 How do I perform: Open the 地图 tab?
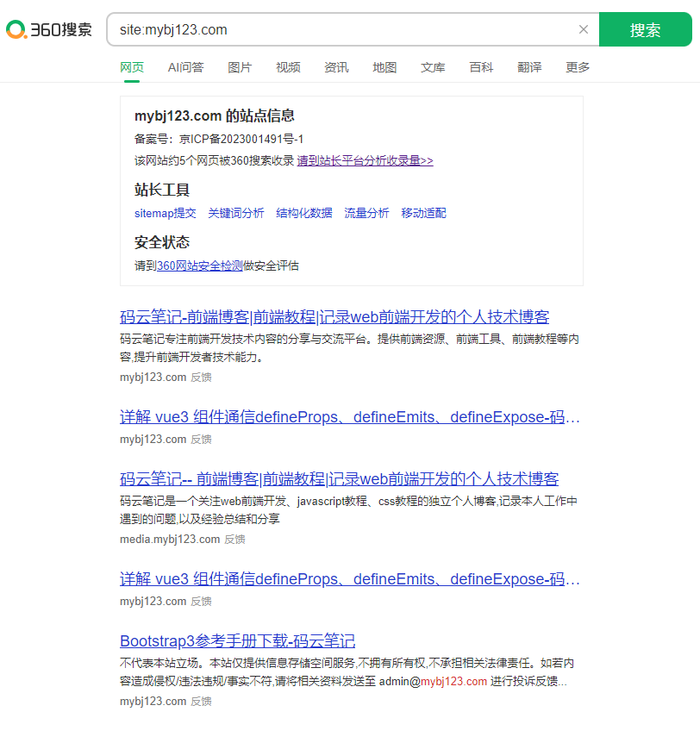384,67
